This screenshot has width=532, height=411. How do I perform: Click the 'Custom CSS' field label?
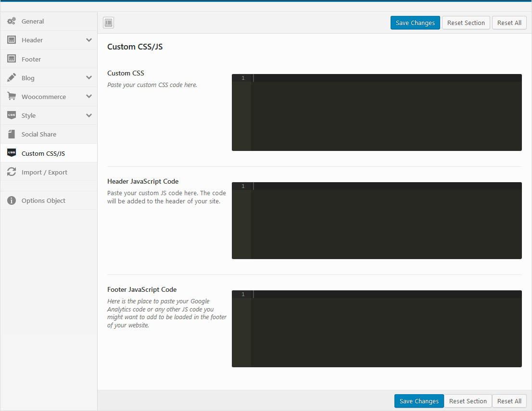pos(126,73)
